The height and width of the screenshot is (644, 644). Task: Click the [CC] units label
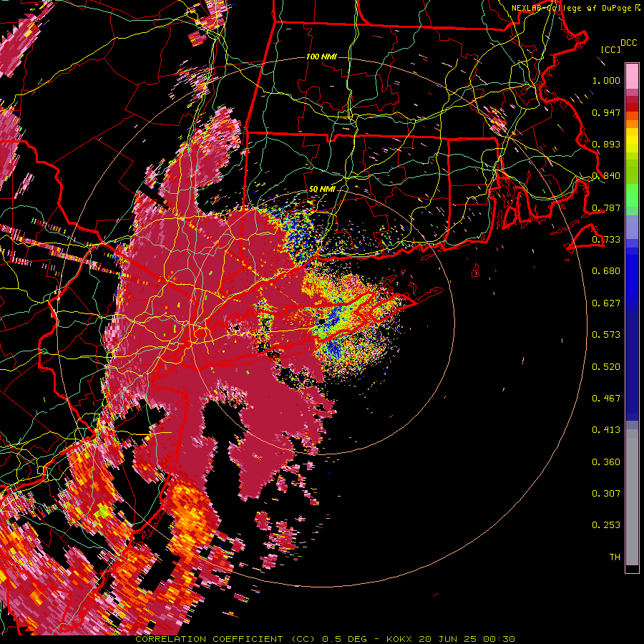click(610, 49)
